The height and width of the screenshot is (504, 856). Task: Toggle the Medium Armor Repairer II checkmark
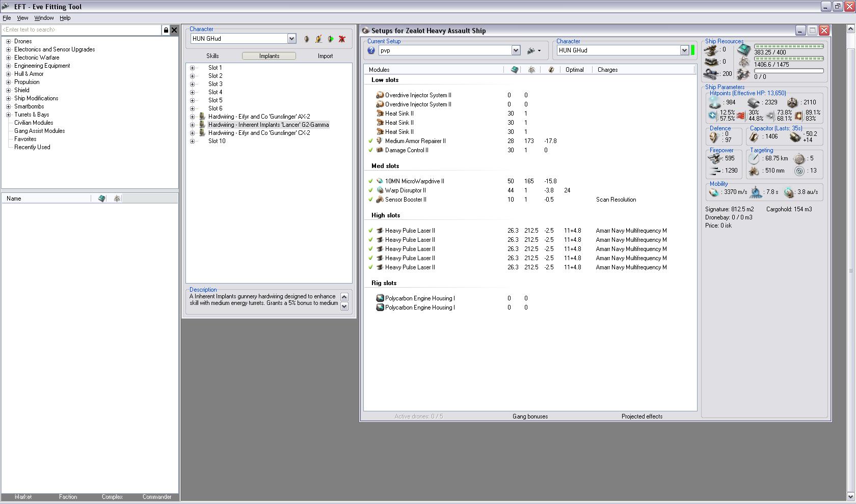point(371,141)
